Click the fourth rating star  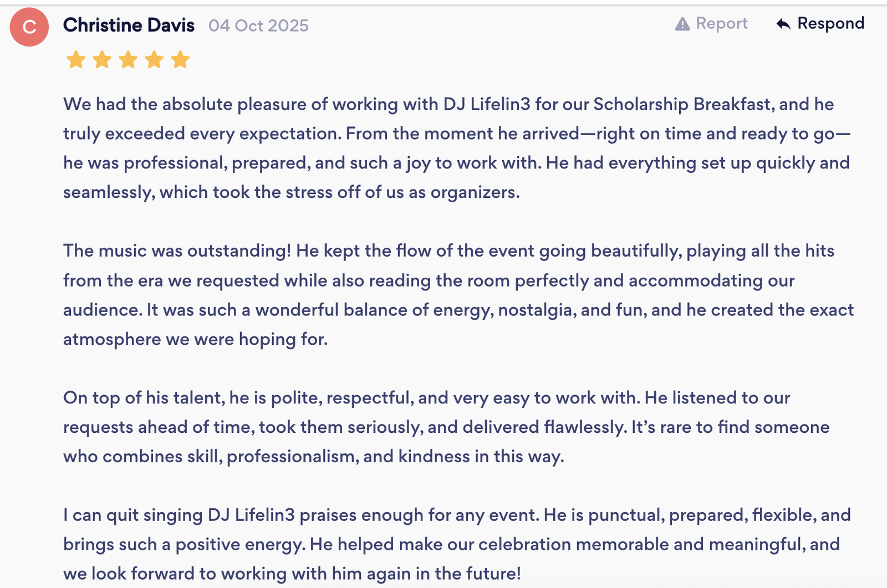coord(154,59)
